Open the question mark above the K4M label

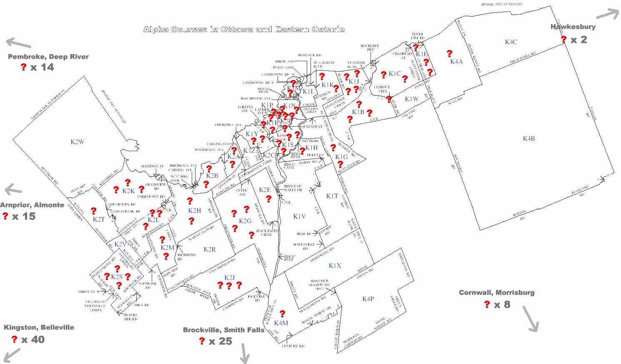coord(282,314)
